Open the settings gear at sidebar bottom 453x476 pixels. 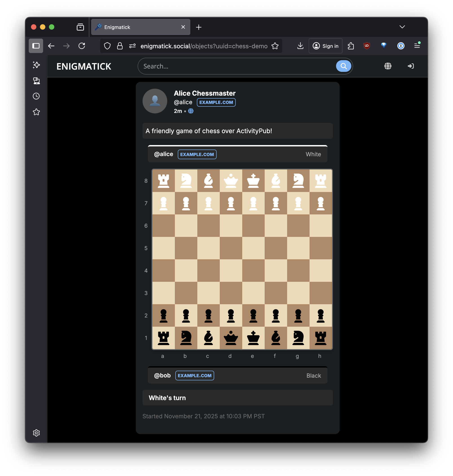36,433
